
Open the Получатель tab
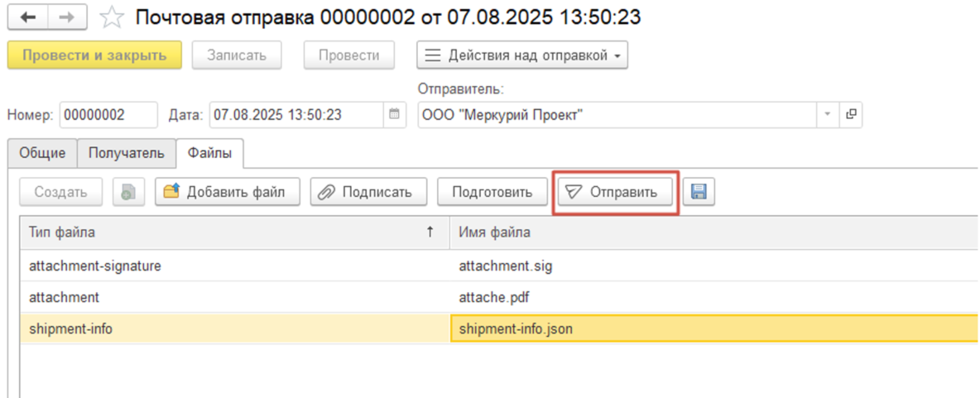tap(127, 153)
